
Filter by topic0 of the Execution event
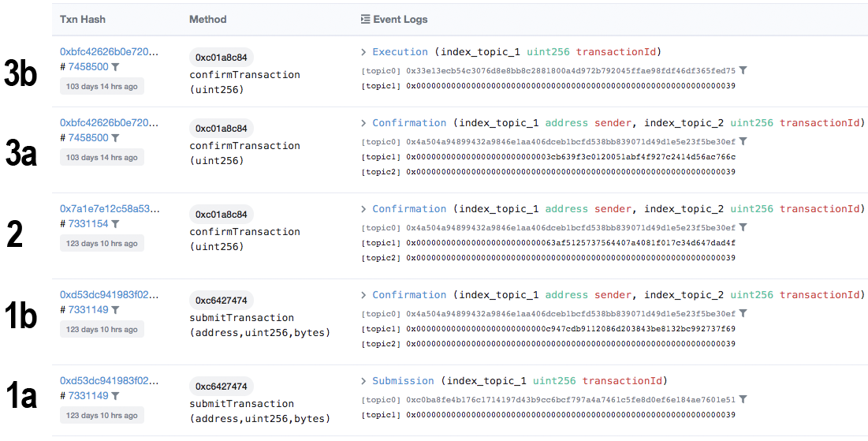743,70
